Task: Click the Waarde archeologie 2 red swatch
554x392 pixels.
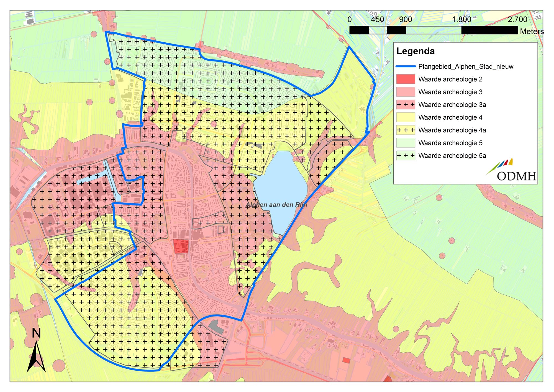Action: [406, 79]
